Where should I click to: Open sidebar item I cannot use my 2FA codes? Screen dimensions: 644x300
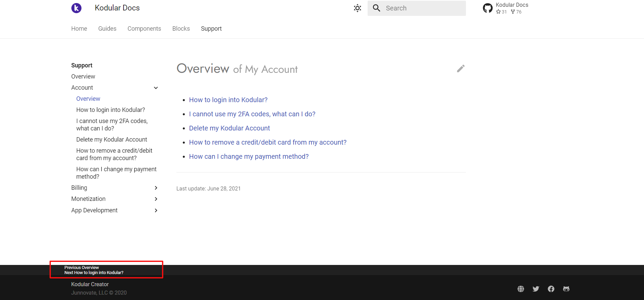point(112,125)
